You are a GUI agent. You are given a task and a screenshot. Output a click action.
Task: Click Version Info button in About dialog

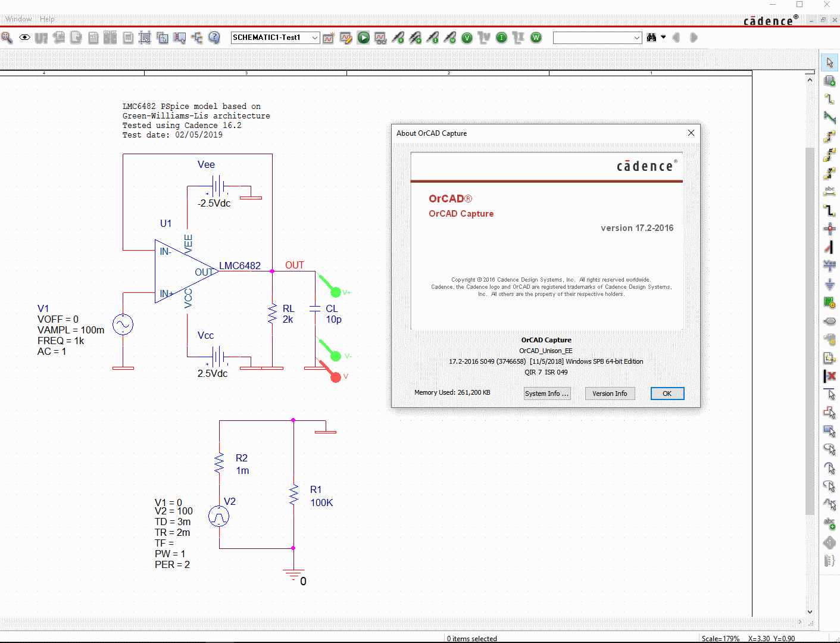point(610,394)
